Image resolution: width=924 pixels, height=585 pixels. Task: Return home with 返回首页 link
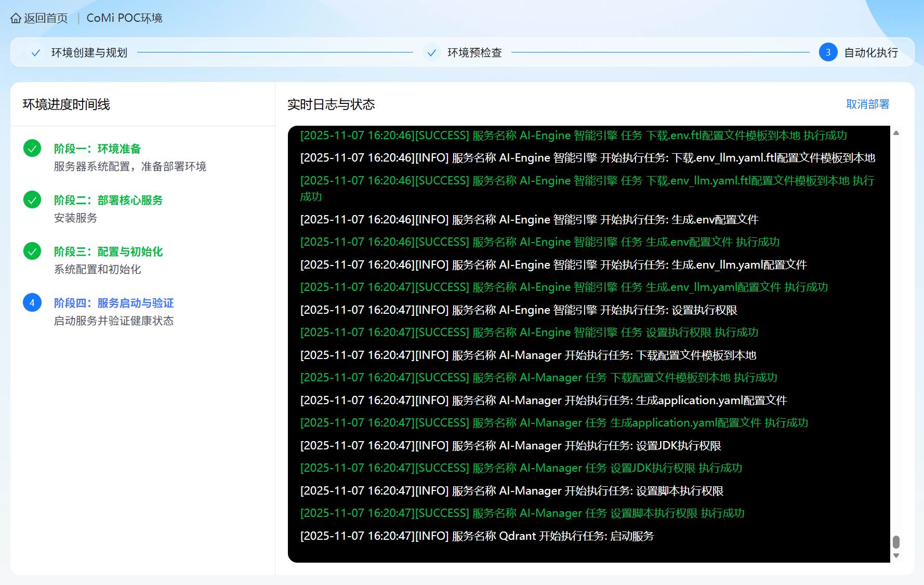(46, 18)
